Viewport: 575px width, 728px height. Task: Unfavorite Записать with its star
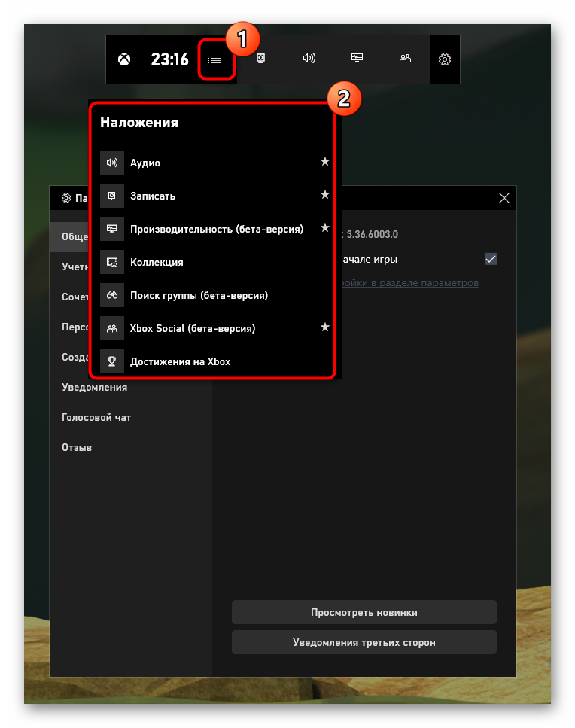(x=325, y=194)
